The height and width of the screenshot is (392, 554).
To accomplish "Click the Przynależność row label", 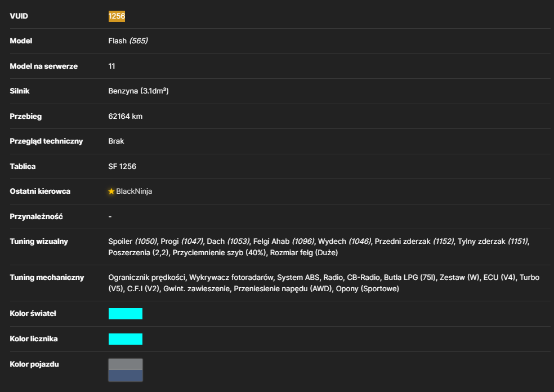I will 36,217.
